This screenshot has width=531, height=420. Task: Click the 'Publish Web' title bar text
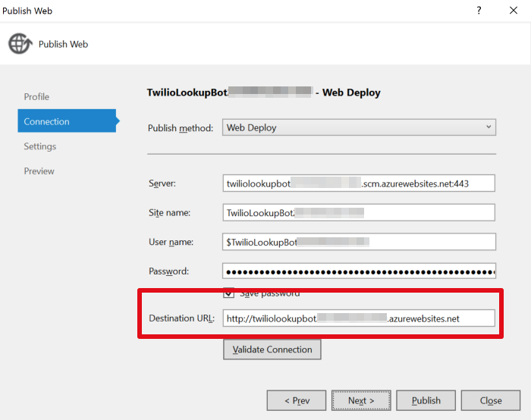click(27, 11)
